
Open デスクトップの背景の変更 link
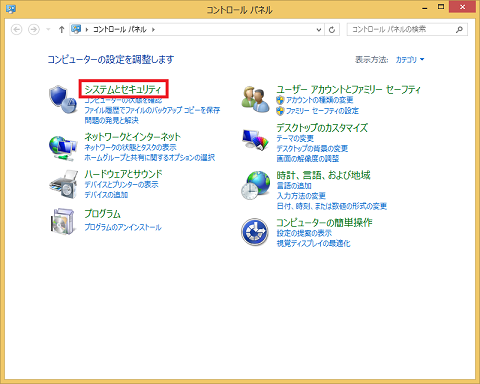tap(312, 148)
